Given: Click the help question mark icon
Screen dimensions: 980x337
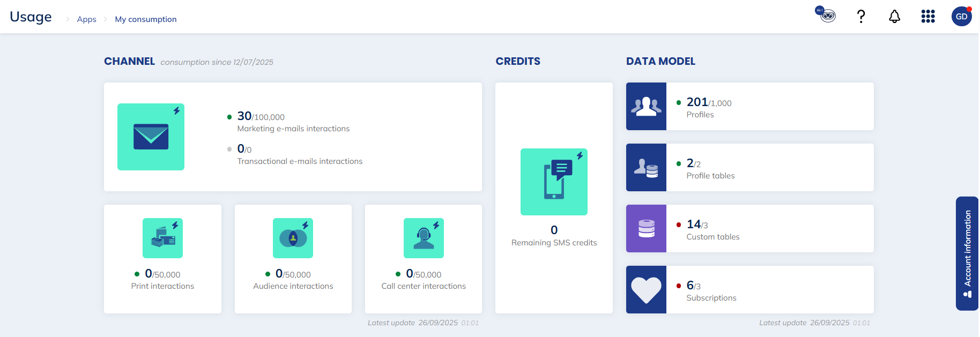Looking at the screenshot, I should pyautogui.click(x=861, y=17).
